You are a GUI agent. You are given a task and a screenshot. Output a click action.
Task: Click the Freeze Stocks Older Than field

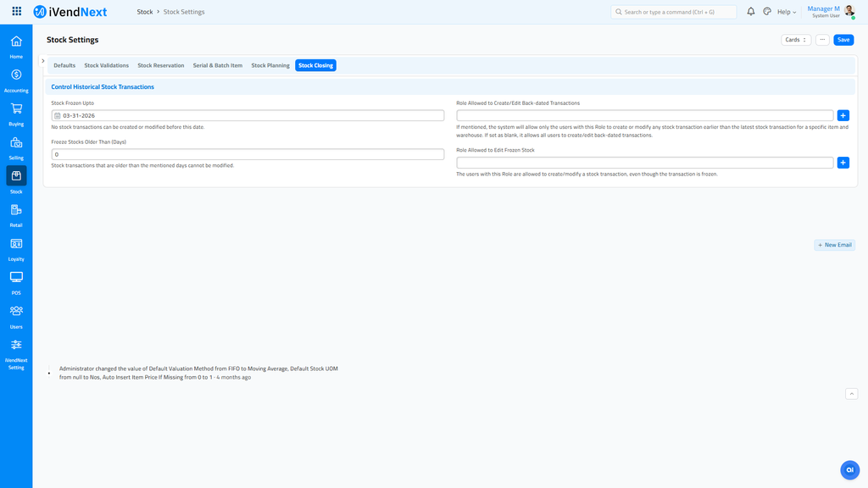click(248, 154)
